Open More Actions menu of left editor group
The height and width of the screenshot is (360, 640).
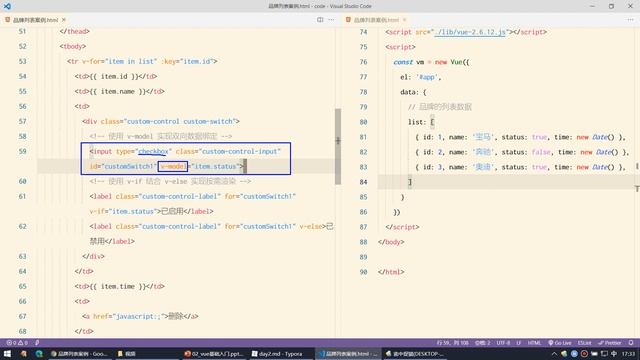[331, 20]
